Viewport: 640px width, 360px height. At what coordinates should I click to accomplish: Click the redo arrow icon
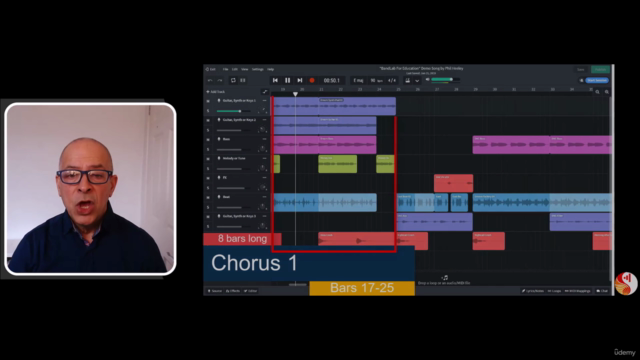pos(220,80)
